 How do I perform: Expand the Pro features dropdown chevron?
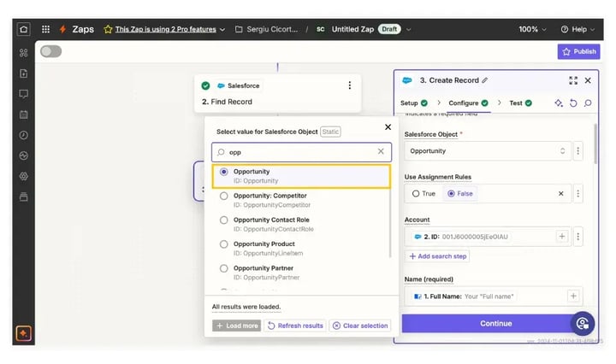[x=222, y=29]
